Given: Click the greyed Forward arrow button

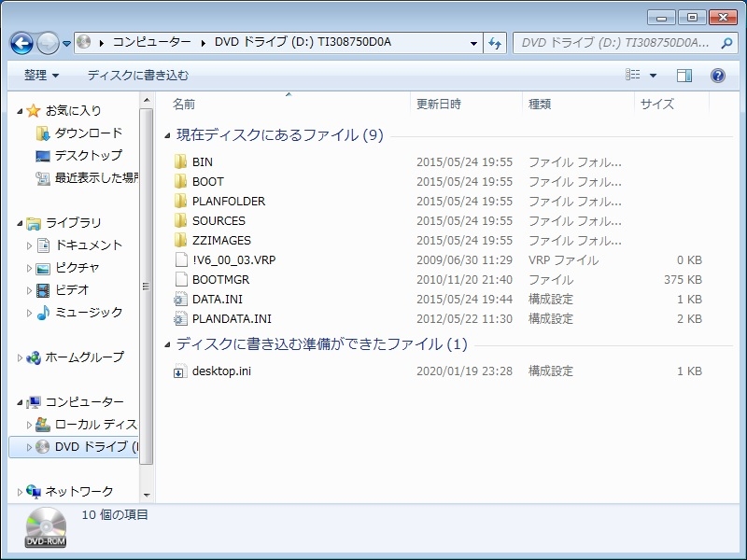Looking at the screenshot, I should click(48, 43).
